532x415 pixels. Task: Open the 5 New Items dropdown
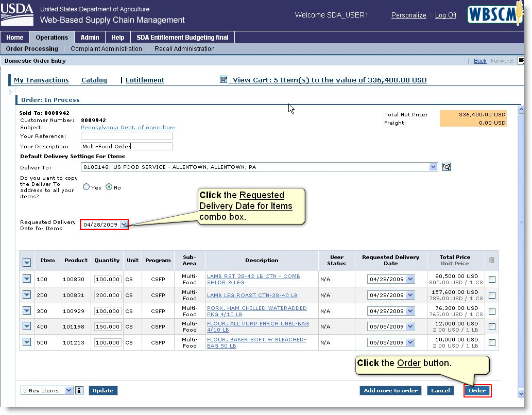point(69,390)
